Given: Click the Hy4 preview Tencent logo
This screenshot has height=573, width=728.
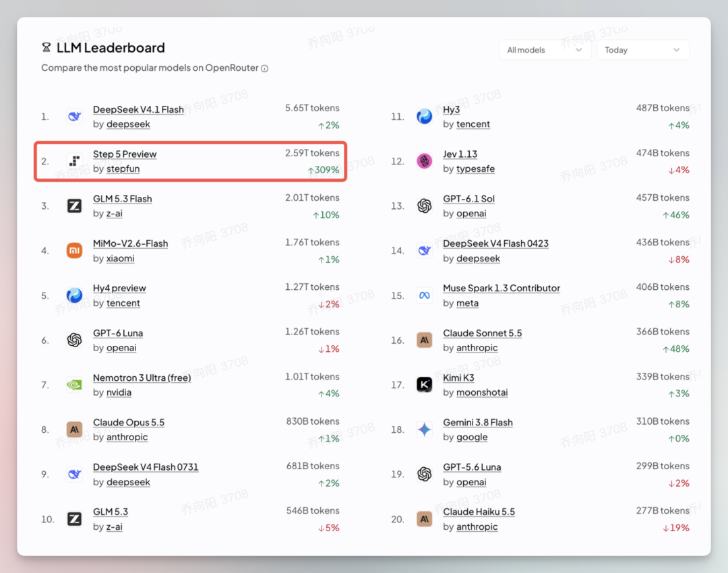Looking at the screenshot, I should point(74,295).
